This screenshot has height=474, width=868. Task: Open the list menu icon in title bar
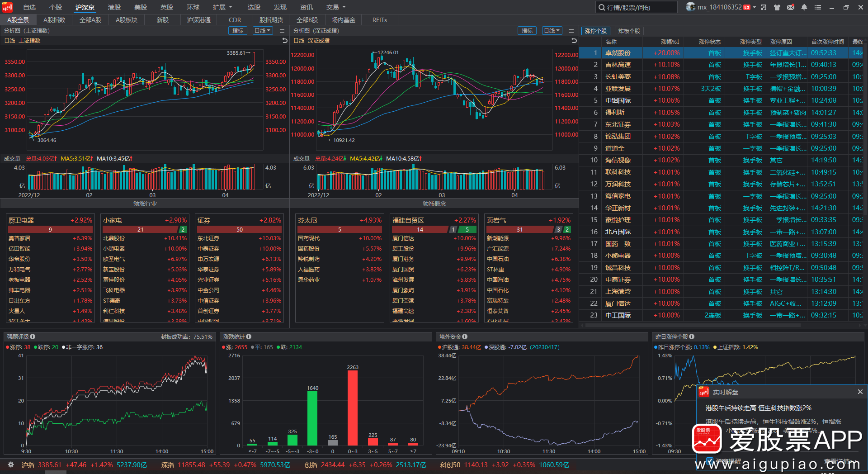coord(818,7)
